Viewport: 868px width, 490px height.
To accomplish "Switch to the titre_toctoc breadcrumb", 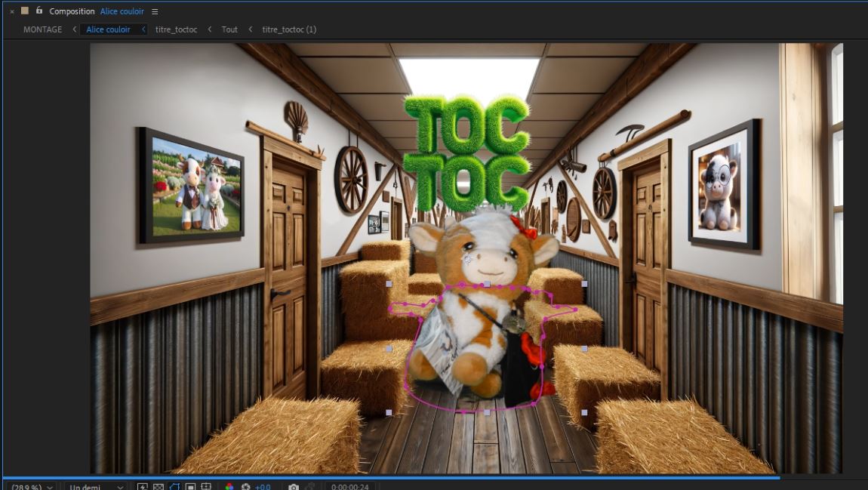I will pos(176,29).
